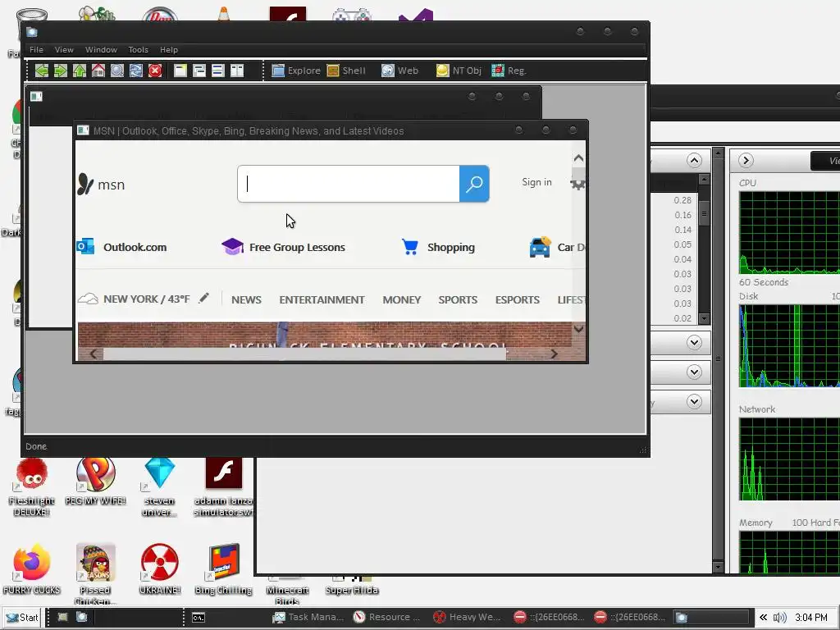Open the Reg. registry view button
Screen dimensions: 840x630
tap(509, 71)
